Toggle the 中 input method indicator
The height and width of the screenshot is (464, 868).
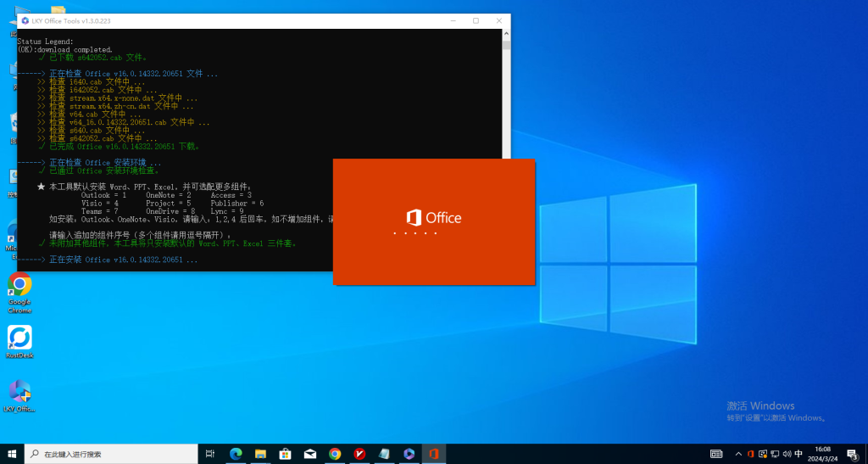point(798,454)
